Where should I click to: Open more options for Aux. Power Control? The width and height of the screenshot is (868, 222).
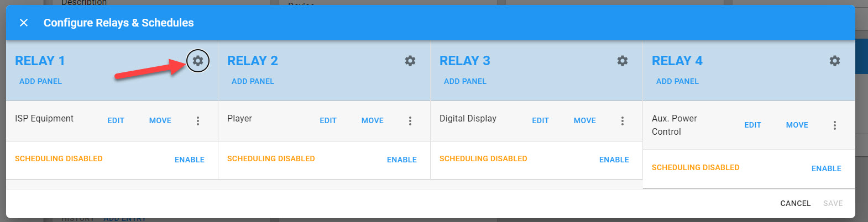(x=835, y=125)
